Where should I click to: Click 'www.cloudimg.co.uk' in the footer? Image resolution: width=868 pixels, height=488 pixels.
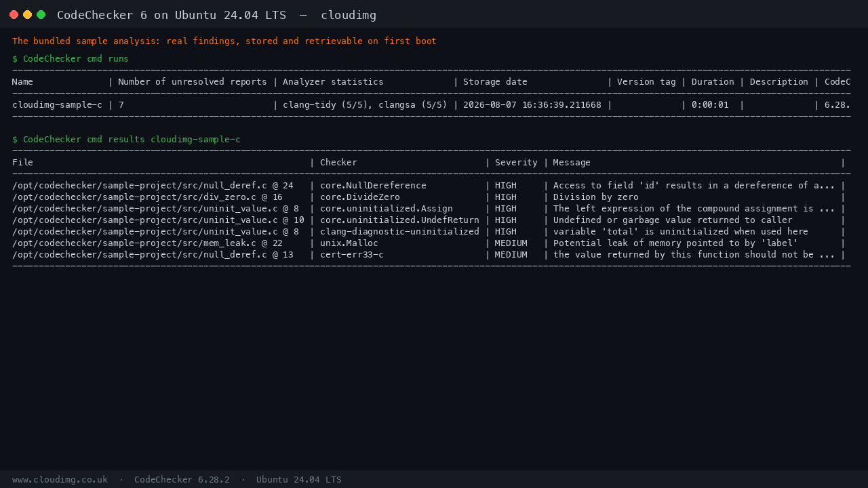pyautogui.click(x=60, y=480)
